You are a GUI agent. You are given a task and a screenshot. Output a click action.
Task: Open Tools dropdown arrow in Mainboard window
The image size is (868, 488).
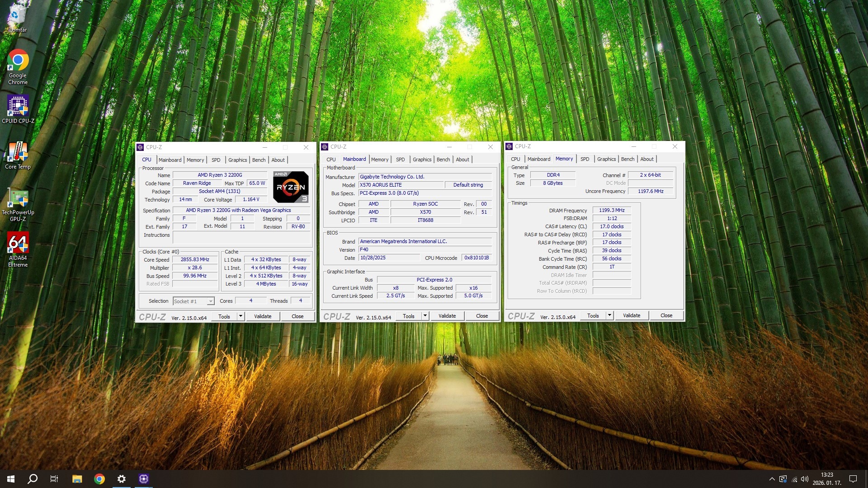pos(425,316)
